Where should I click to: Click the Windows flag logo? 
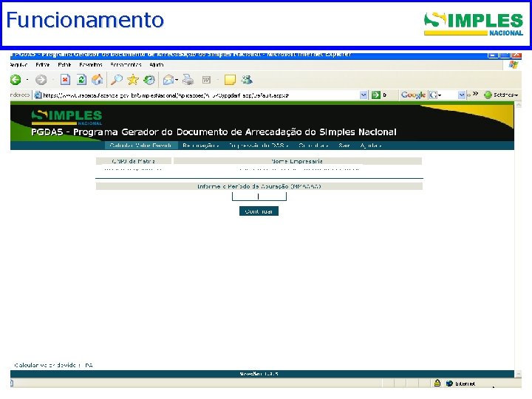point(514,64)
